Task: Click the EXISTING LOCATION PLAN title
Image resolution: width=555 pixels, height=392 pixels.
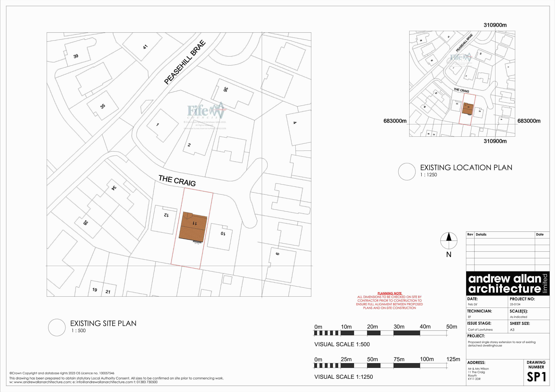Action: point(466,168)
